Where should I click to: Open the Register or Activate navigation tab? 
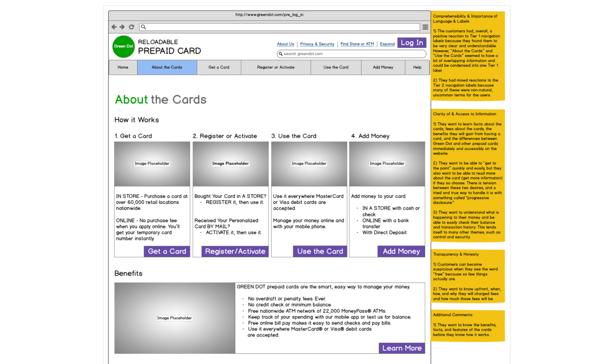276,67
